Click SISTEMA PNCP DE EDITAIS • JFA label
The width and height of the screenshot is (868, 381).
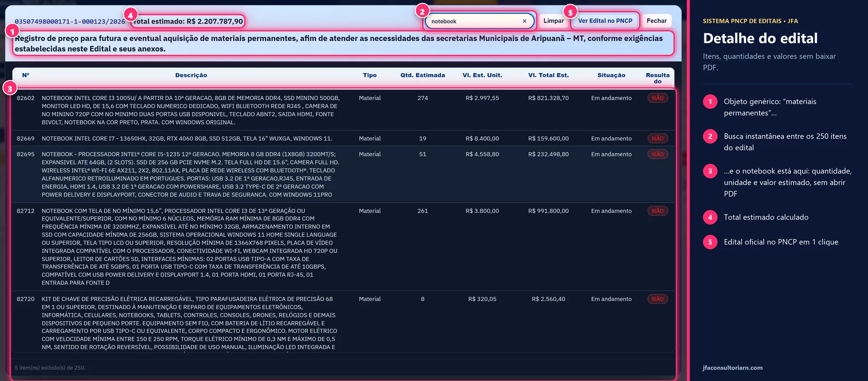point(750,21)
